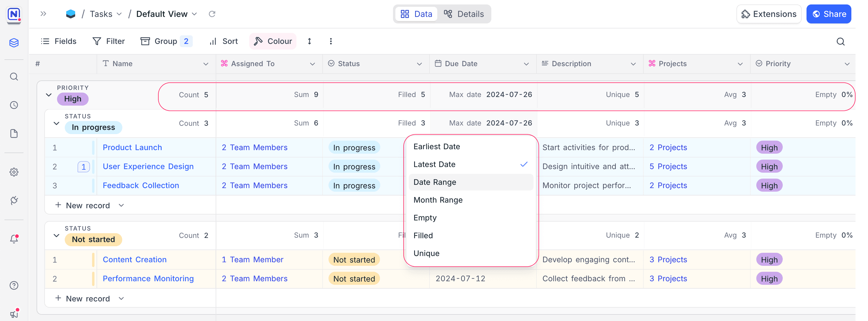
Task: Open the clock history icon in sidebar
Action: [x=14, y=105]
